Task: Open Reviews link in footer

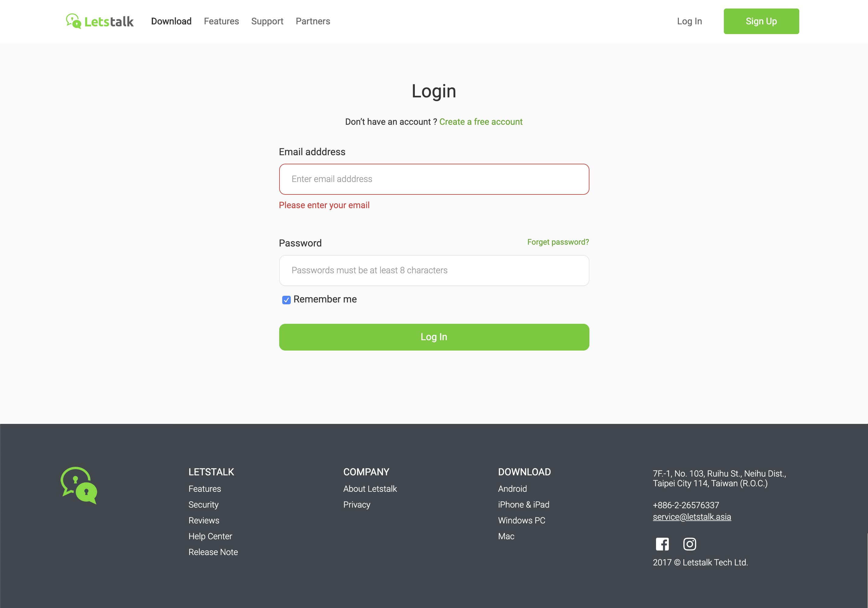Action: point(204,521)
